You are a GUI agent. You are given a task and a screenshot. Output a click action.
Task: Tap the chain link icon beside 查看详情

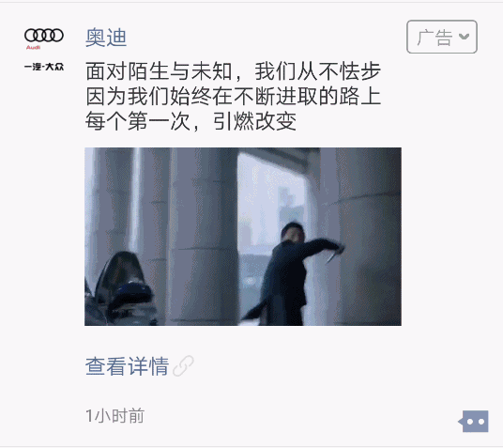(x=183, y=365)
